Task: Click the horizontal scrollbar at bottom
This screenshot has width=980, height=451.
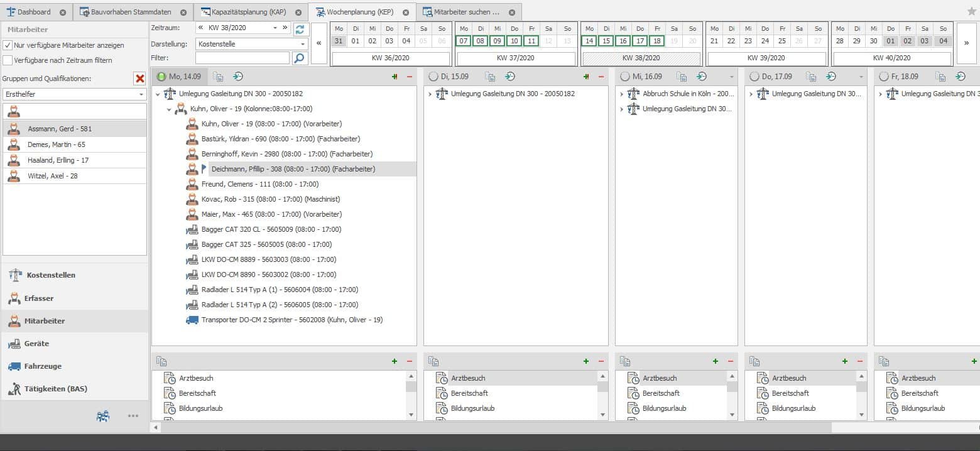Action: click(490, 427)
